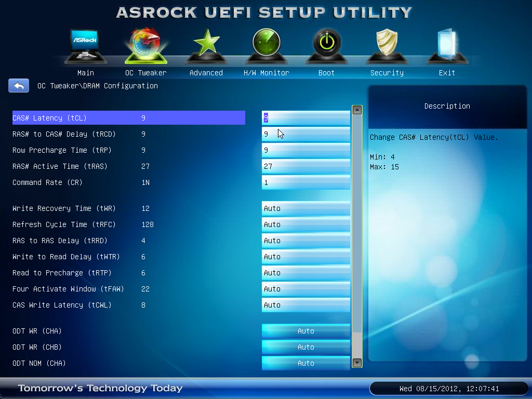Viewport: 532px width, 399px height.
Task: Select the Write to Read Delay (tWTR) label
Action: click(66, 257)
